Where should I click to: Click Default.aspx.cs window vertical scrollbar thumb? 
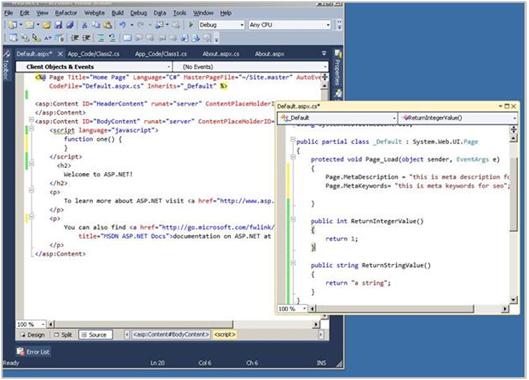514,194
